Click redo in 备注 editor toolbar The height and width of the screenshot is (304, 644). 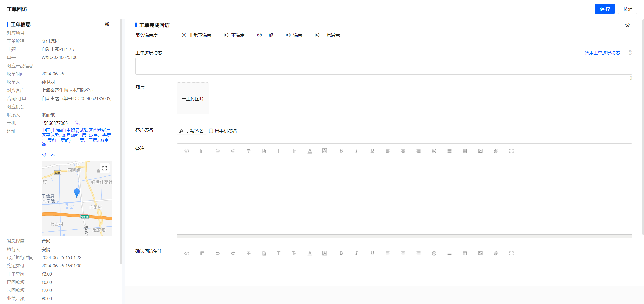(x=233, y=151)
